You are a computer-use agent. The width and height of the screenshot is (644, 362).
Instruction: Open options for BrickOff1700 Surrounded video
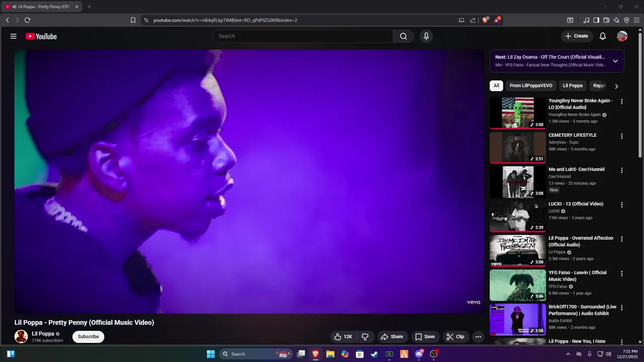pos(622,308)
